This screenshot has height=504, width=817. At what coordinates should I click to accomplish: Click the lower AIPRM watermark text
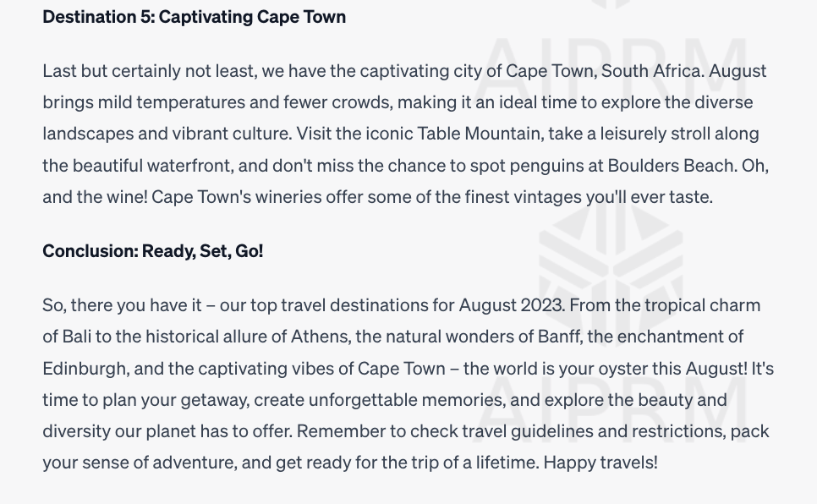click(x=611, y=409)
